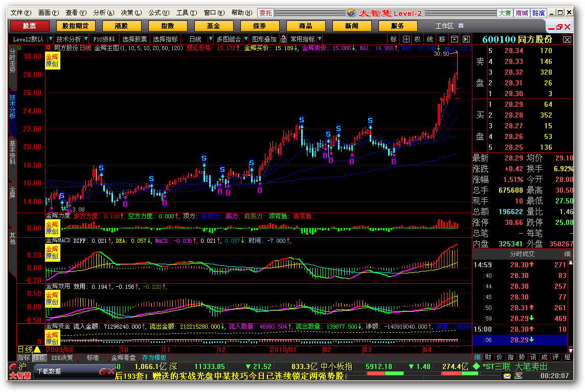Click the skip-to-end arrow icon in chart toolbar
This screenshot has width=585, height=392.
tap(466, 39)
